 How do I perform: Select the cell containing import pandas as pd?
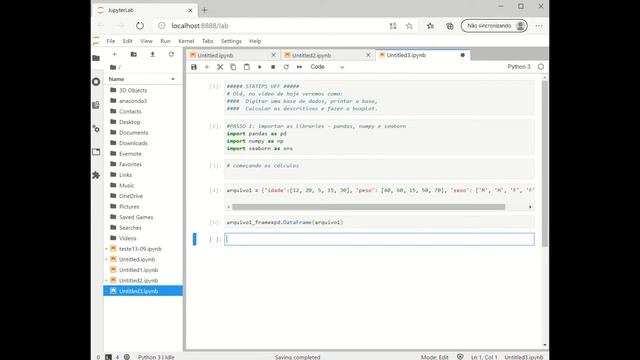[x=379, y=137]
